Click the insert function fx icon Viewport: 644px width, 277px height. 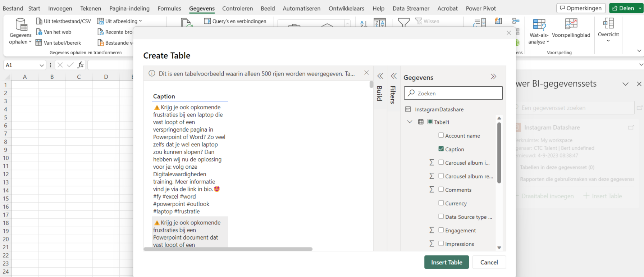(x=81, y=65)
